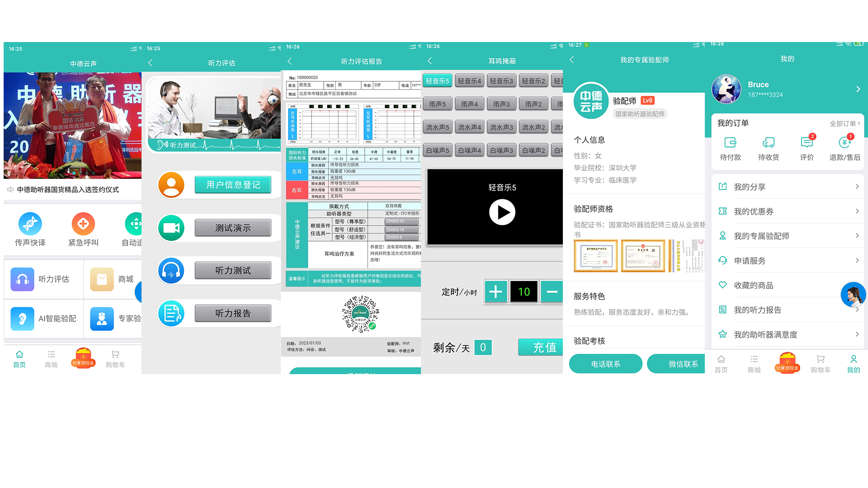868x488 pixels.
Task: Tap 商城 tab on first screen's bottom bar
Action: (51, 359)
